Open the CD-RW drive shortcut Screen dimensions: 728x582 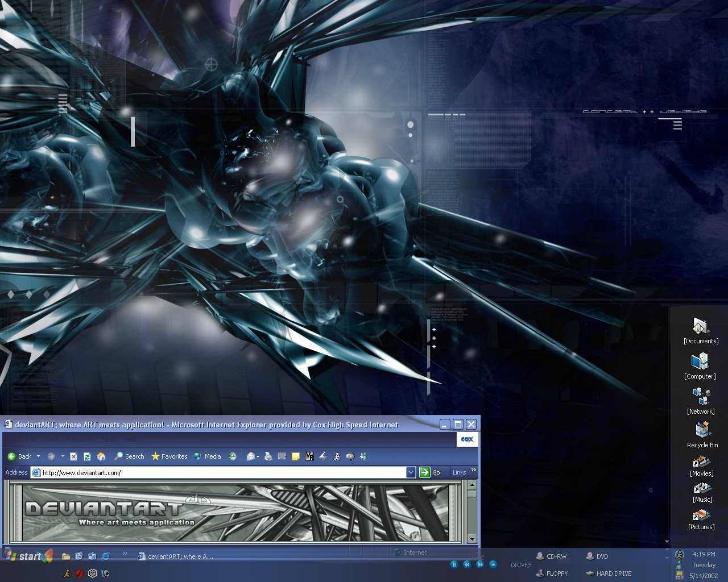click(x=551, y=556)
